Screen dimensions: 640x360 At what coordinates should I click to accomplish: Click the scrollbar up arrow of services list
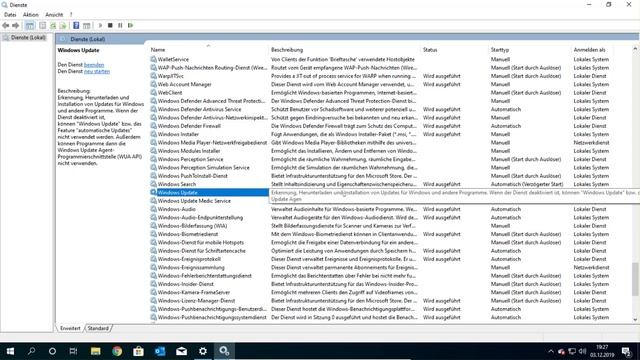(635, 49)
